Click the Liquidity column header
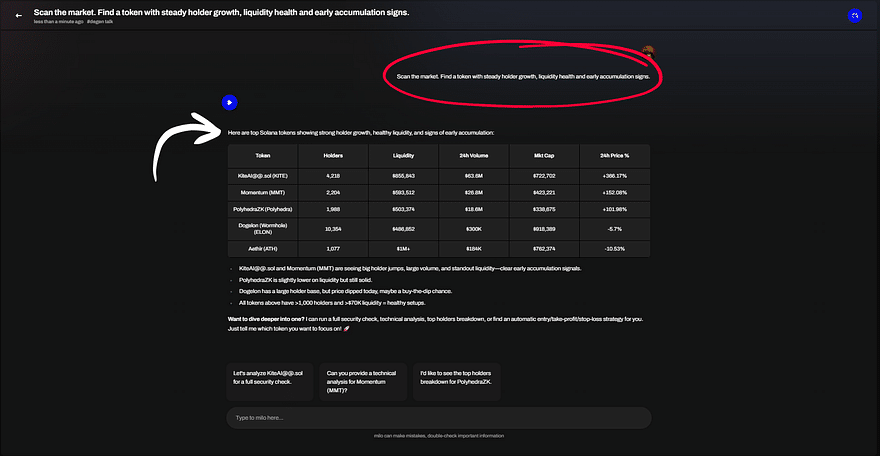The height and width of the screenshot is (456, 880). [x=403, y=156]
